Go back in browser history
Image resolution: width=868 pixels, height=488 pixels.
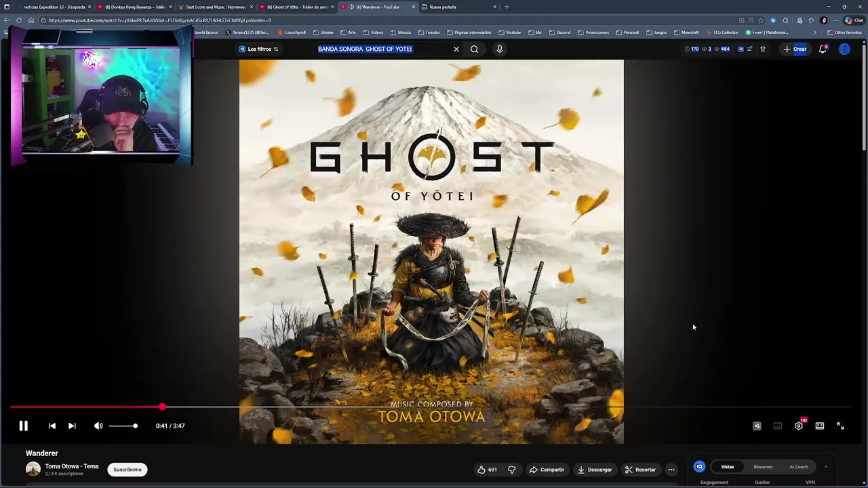(x=7, y=20)
